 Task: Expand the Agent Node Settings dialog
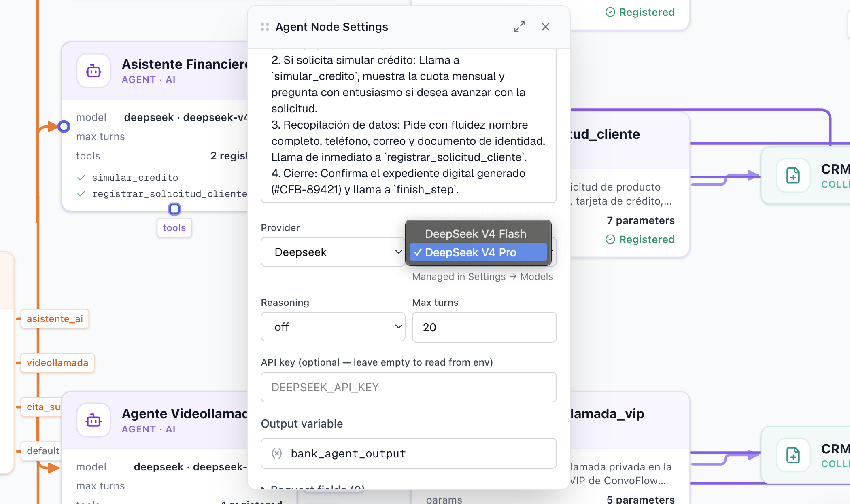[x=520, y=27]
